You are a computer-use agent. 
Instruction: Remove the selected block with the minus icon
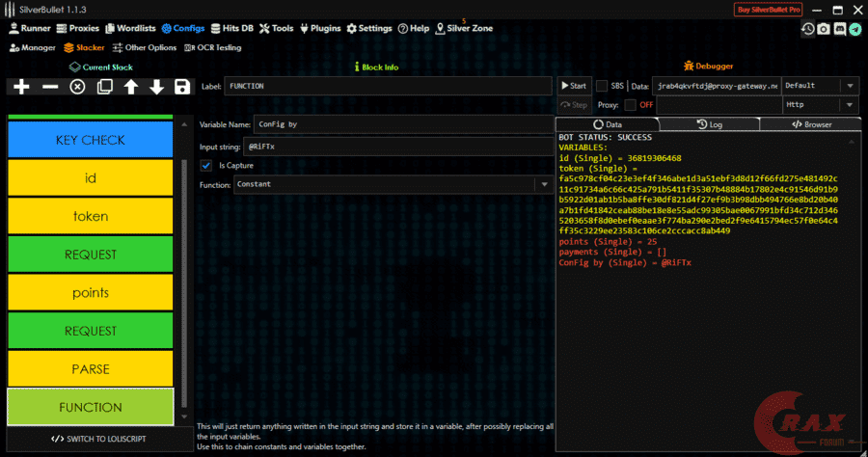[50, 87]
